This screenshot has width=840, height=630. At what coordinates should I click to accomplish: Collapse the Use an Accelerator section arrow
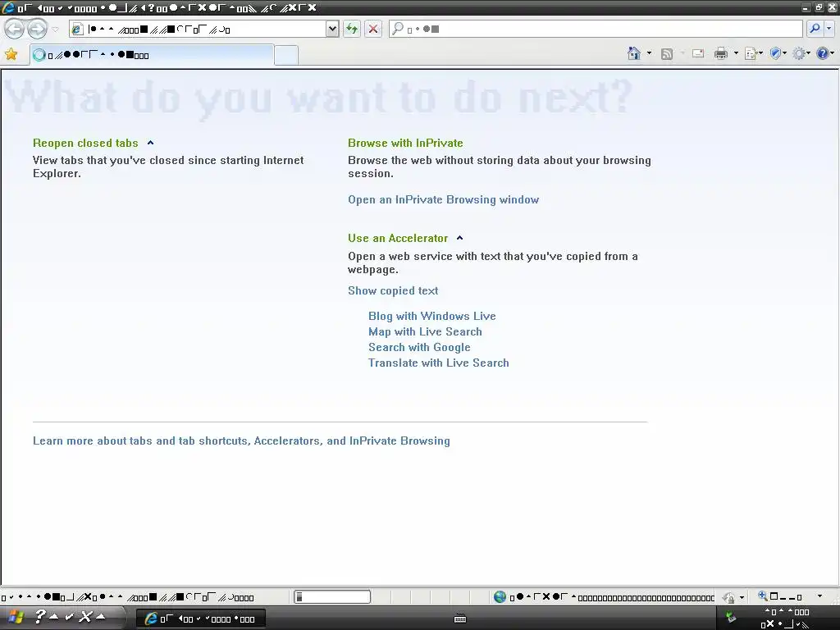[x=459, y=239]
